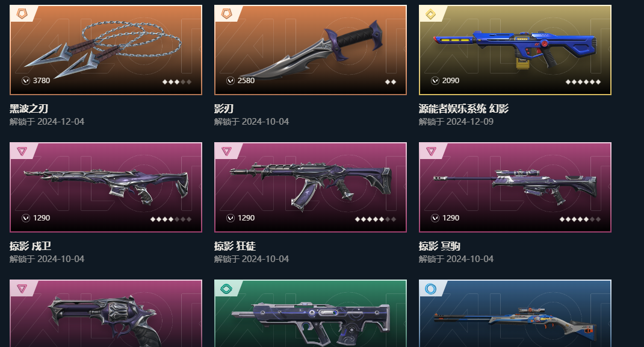Open the blue 源能者娱乐系统 幻影 rifle card
644x347 pixels.
[x=515, y=50]
